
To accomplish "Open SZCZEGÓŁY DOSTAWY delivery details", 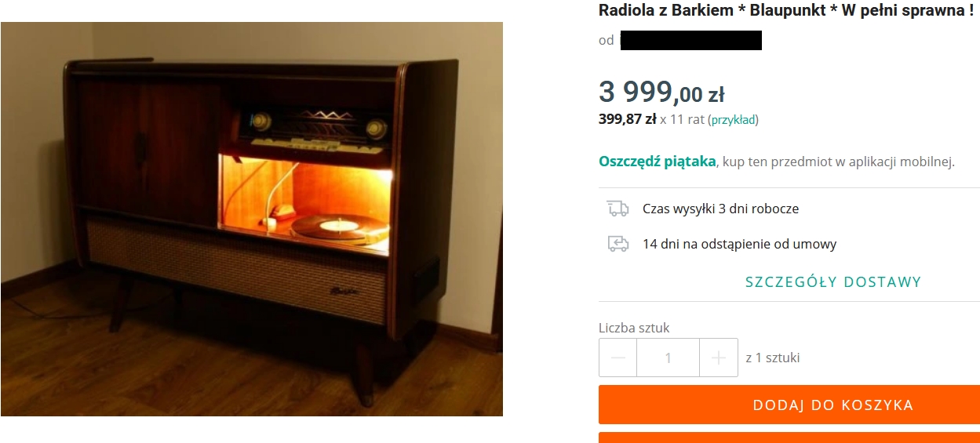I will coord(833,282).
